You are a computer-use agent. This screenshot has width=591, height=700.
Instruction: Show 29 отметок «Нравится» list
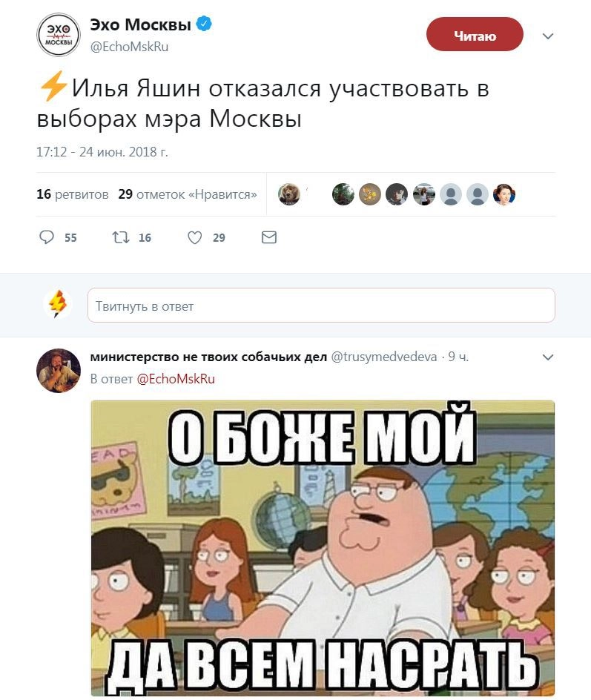tap(188, 194)
